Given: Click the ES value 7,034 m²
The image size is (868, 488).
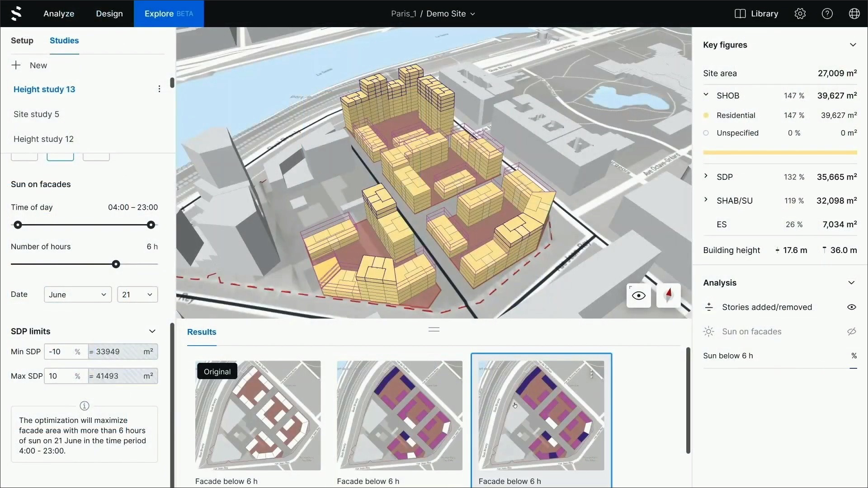Looking at the screenshot, I should click(x=840, y=225).
